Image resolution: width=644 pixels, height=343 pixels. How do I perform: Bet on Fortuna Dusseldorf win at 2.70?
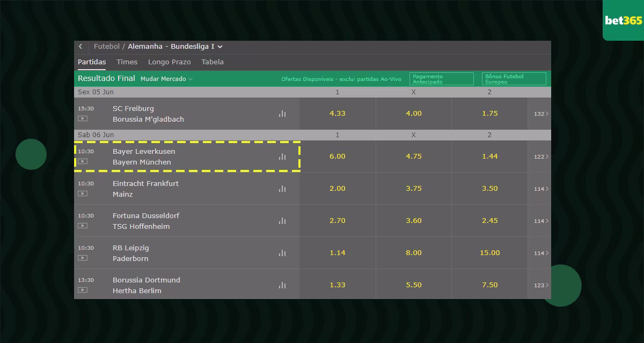(x=338, y=221)
